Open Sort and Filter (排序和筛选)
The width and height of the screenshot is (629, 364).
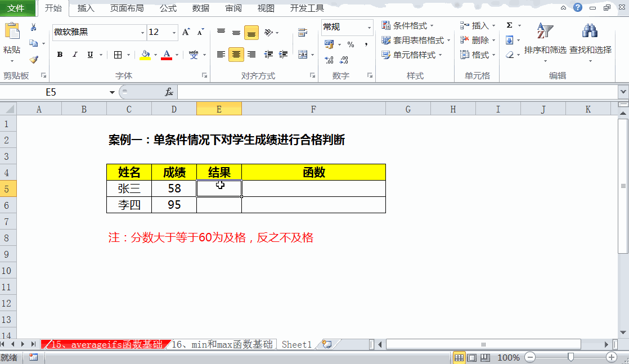(545, 43)
